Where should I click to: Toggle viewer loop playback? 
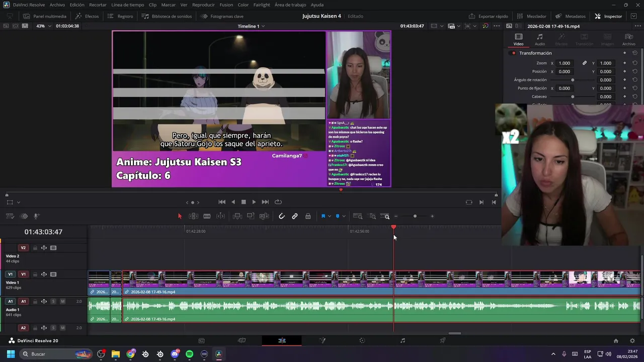pyautogui.click(x=278, y=202)
